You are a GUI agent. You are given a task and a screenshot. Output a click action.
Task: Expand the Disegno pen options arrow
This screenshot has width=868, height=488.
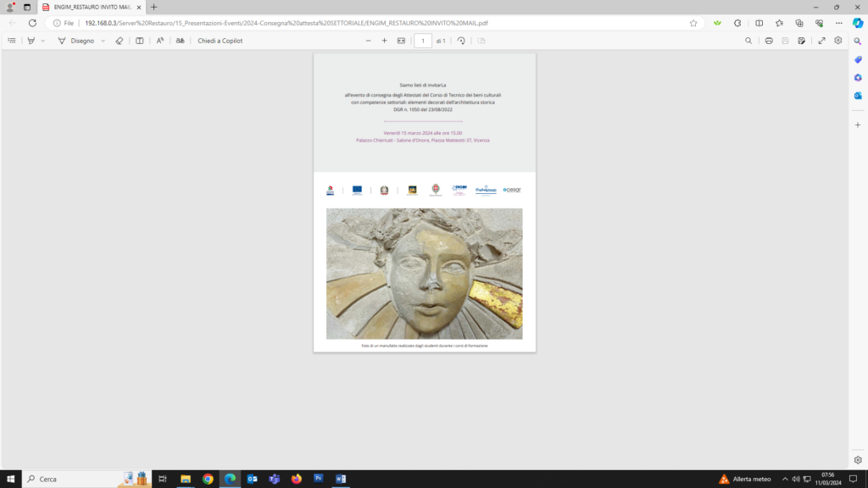[x=103, y=41]
